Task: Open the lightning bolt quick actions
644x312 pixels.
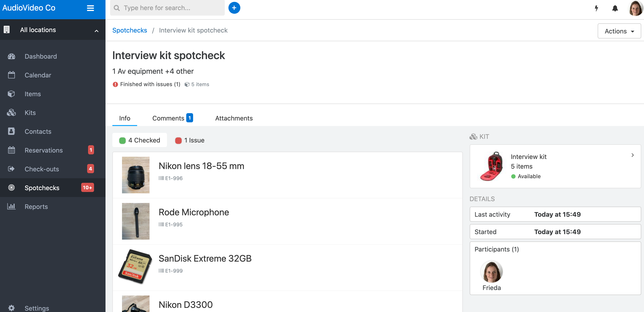Action: point(596,8)
